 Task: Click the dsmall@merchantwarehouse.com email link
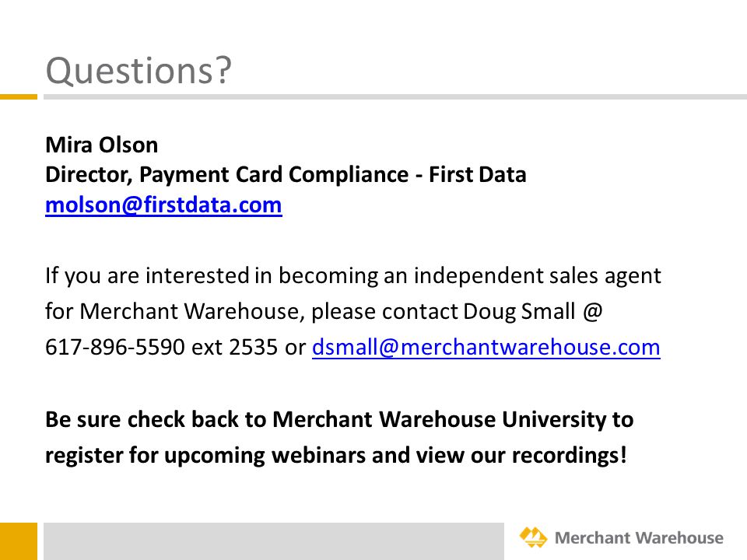coord(486,347)
